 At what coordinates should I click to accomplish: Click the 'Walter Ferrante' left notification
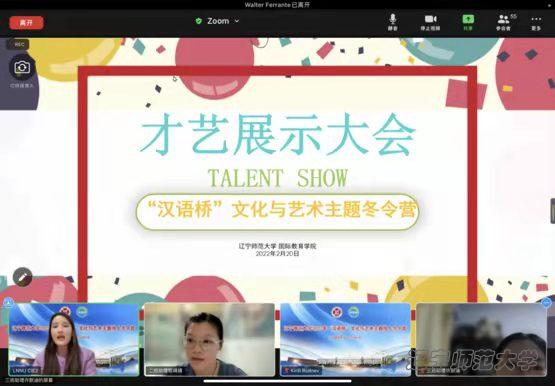pos(278,5)
